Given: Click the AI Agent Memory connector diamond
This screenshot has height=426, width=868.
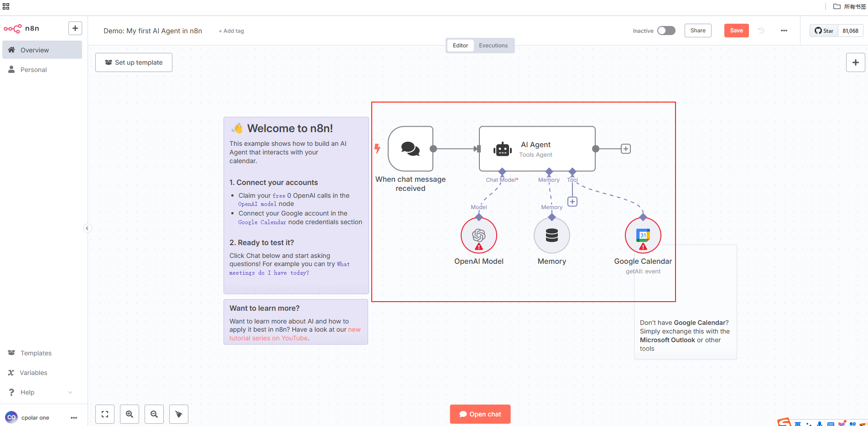Looking at the screenshot, I should point(549,171).
